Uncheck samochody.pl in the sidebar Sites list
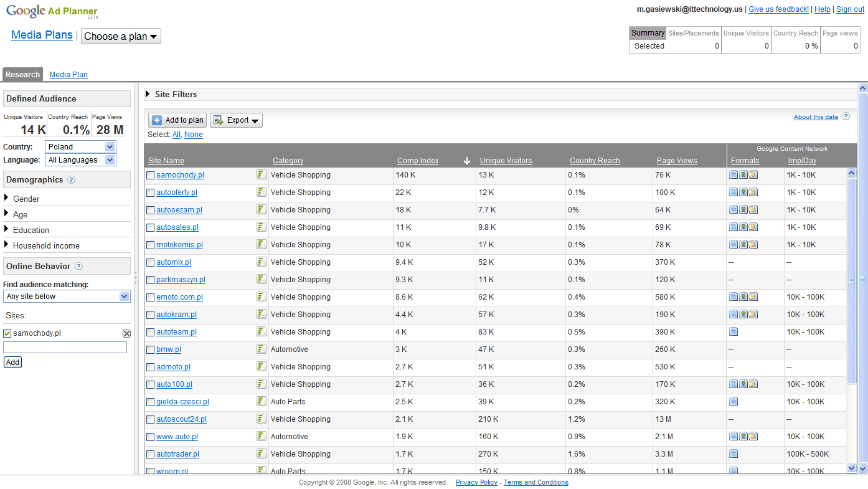 click(7, 334)
